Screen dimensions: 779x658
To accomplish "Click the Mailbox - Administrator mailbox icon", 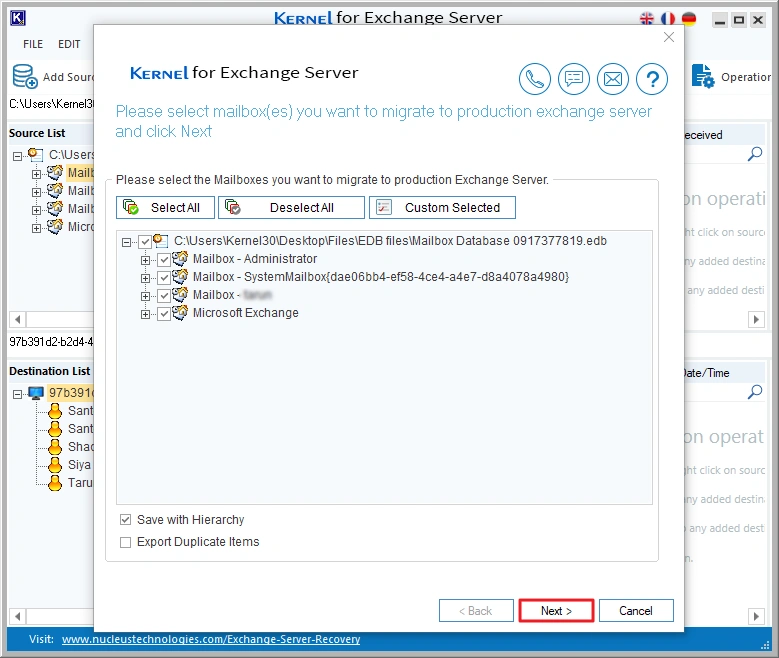I will [x=180, y=259].
